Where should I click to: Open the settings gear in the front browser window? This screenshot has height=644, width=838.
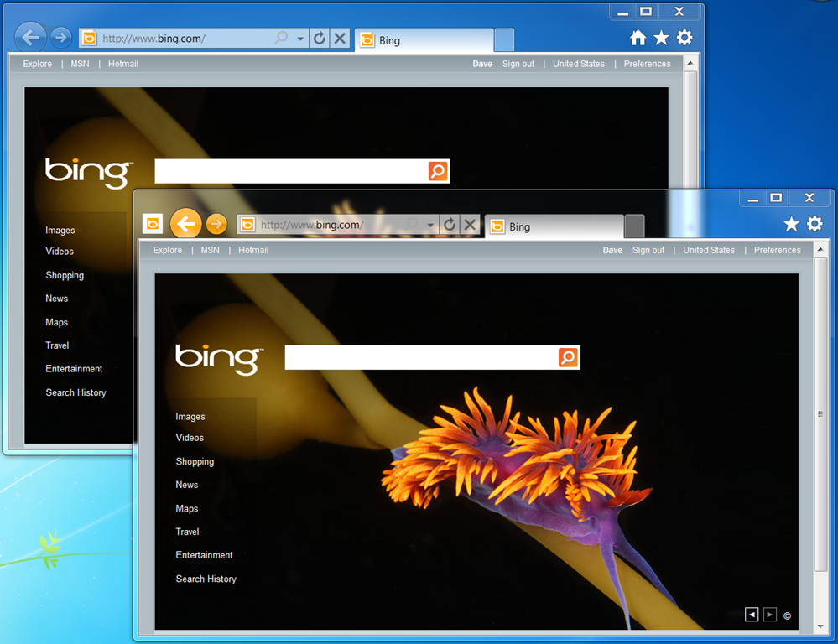pos(815,224)
